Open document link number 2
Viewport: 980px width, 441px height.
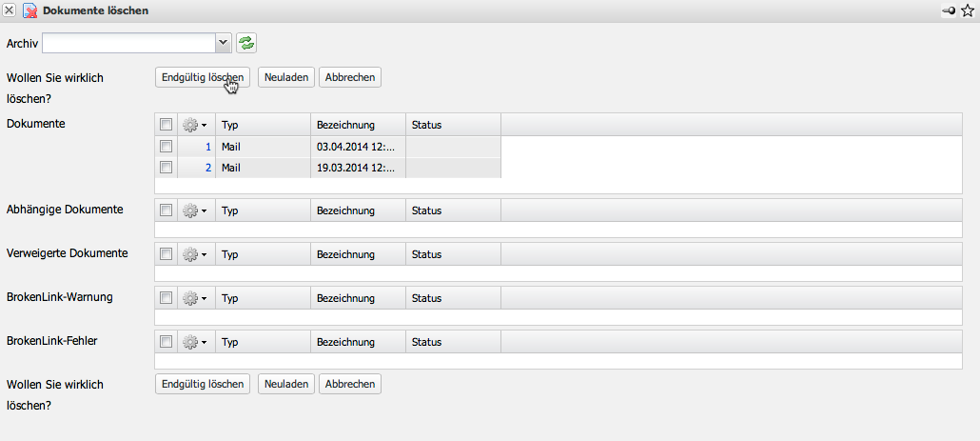[207, 167]
